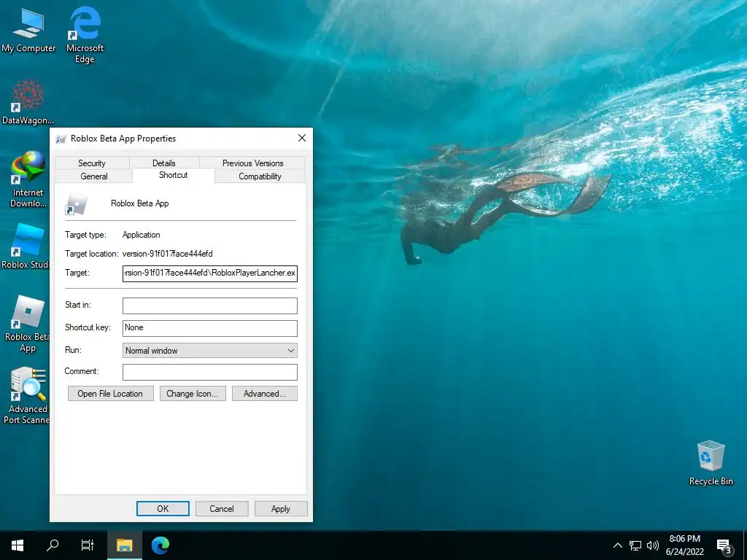The image size is (747, 560).
Task: Click Open File Location button
Action: 111,394
